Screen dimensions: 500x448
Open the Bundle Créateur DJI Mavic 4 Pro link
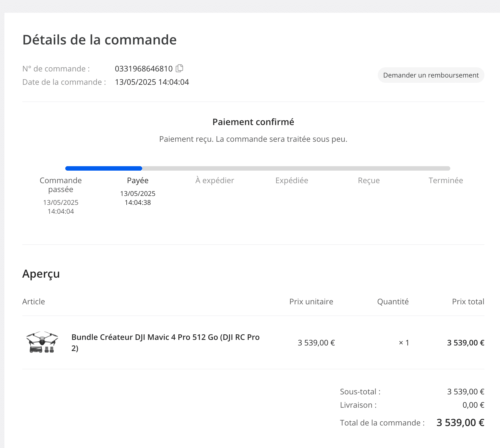pyautogui.click(x=166, y=342)
